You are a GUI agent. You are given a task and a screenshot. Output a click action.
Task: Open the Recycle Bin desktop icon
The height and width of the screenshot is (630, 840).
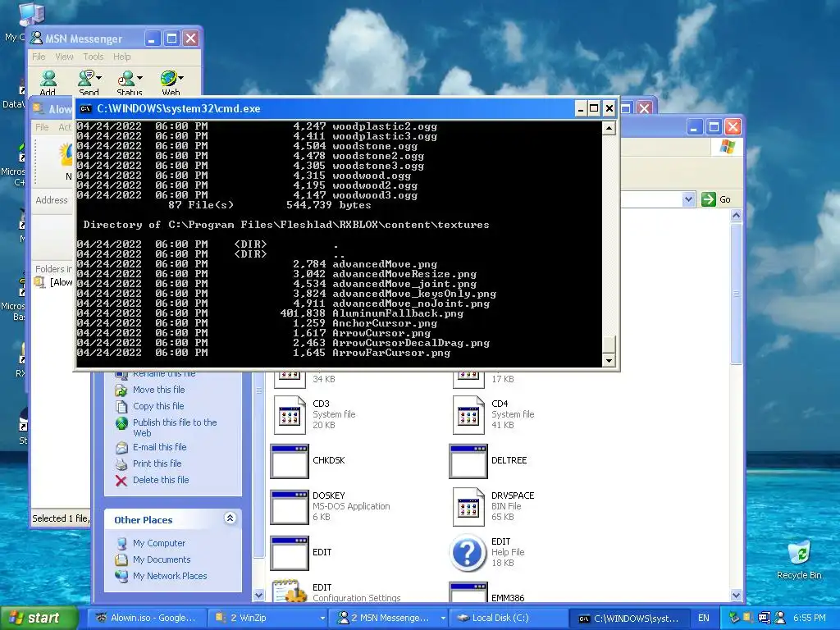pyautogui.click(x=799, y=560)
